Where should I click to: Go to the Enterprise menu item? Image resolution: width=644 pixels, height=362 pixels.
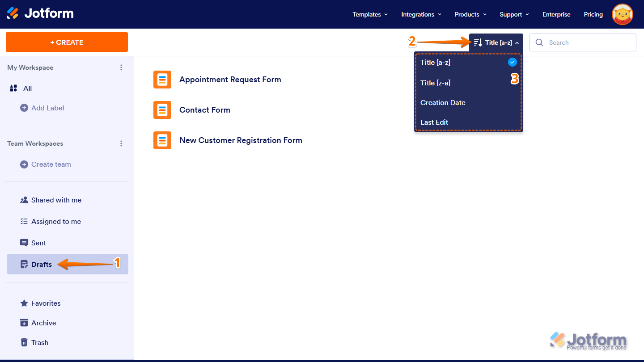[x=556, y=14]
